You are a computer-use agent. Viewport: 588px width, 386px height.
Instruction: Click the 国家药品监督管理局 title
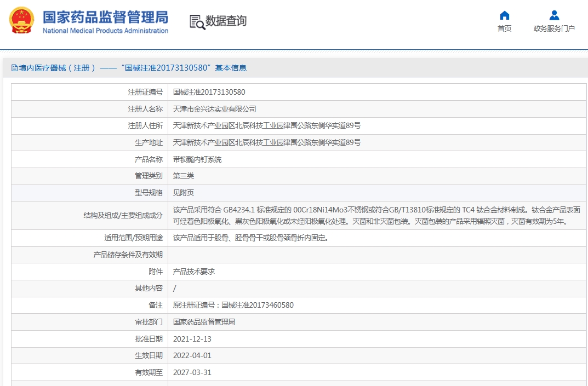click(105, 17)
